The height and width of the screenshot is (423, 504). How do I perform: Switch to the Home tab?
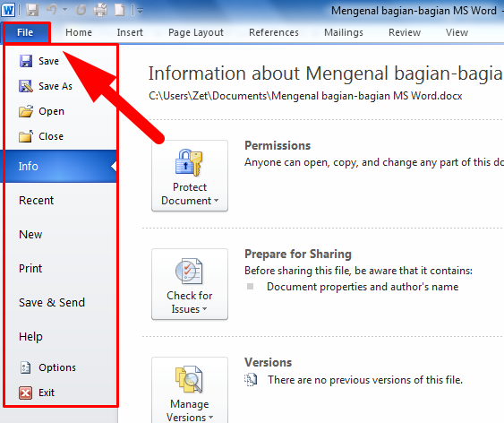79,32
